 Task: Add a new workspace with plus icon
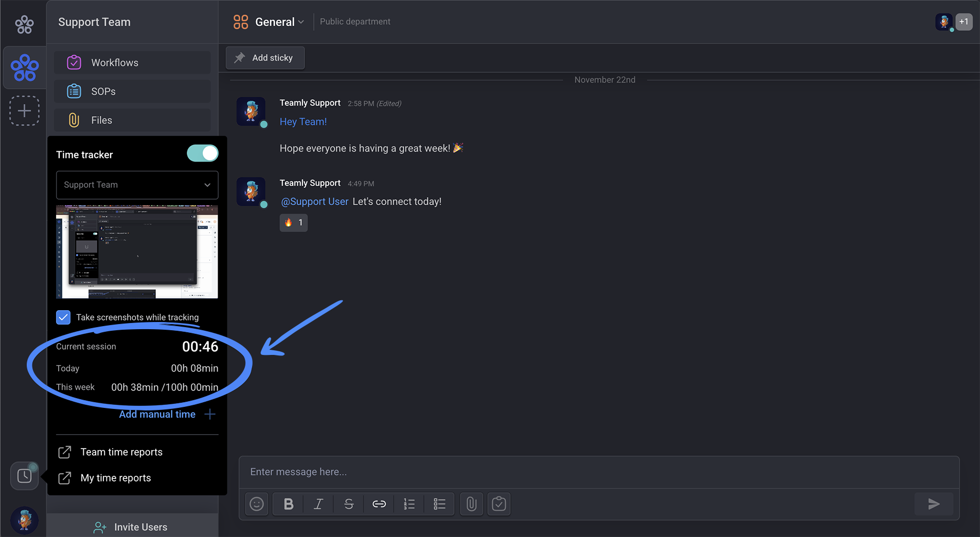pos(24,111)
